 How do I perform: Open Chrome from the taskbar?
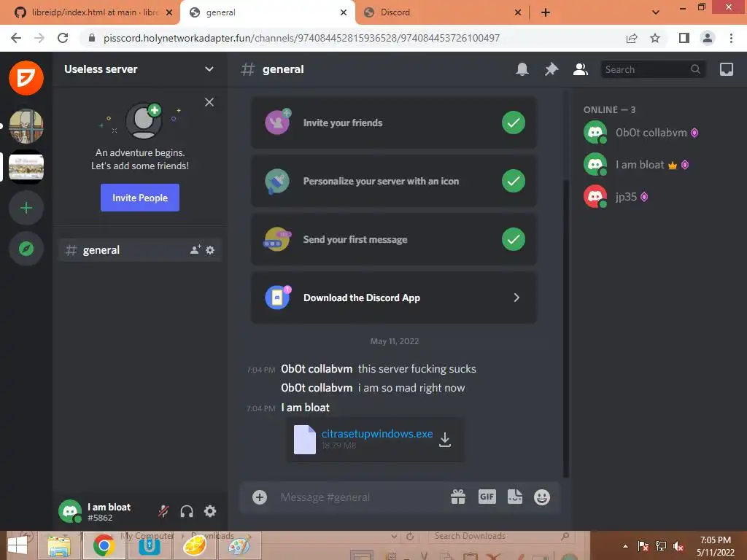[104, 545]
